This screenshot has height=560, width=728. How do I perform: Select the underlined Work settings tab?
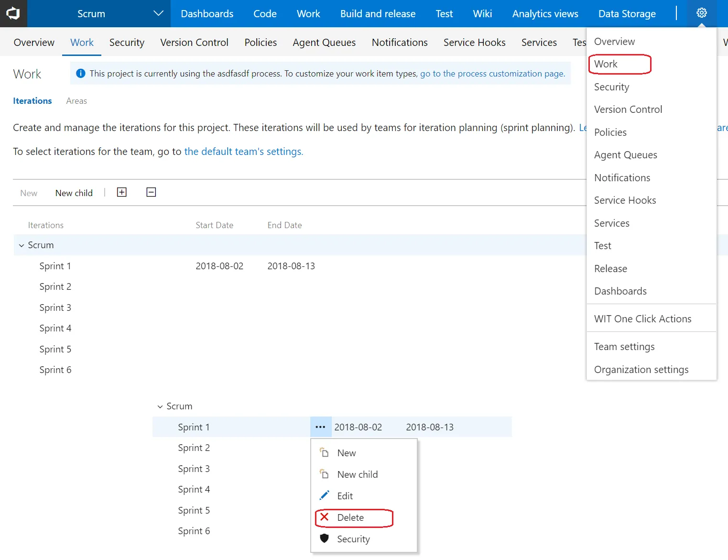[82, 43]
